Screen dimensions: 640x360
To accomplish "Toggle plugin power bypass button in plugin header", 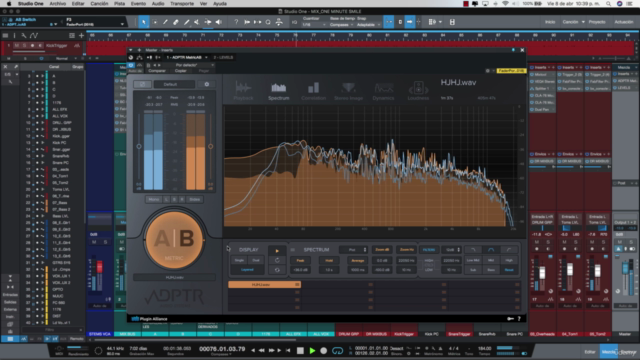I will point(131,65).
